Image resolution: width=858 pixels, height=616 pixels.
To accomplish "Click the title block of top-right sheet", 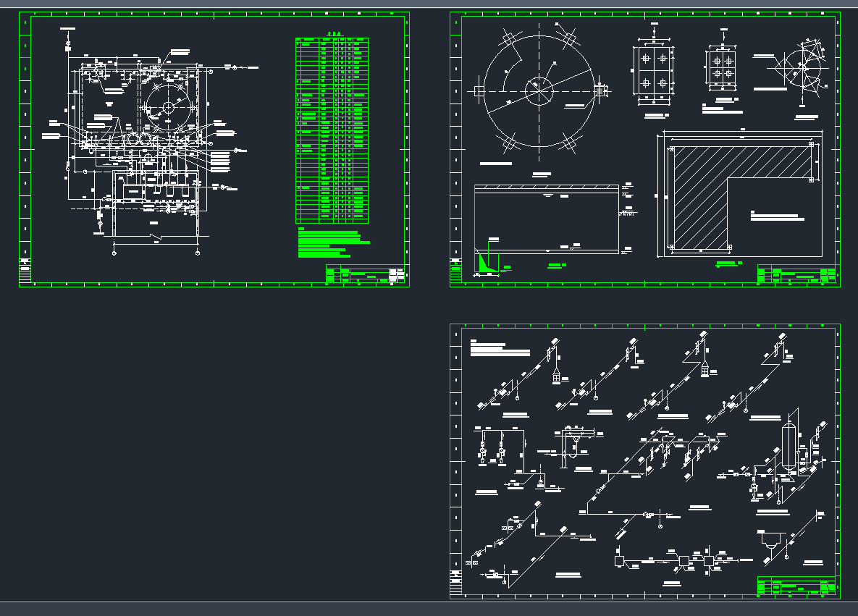I will tap(797, 275).
